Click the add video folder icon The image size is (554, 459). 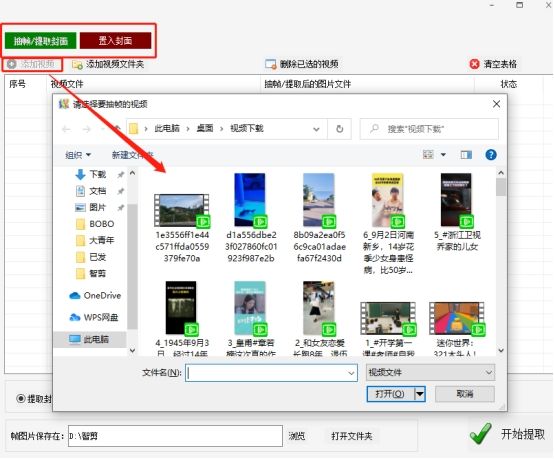77,64
